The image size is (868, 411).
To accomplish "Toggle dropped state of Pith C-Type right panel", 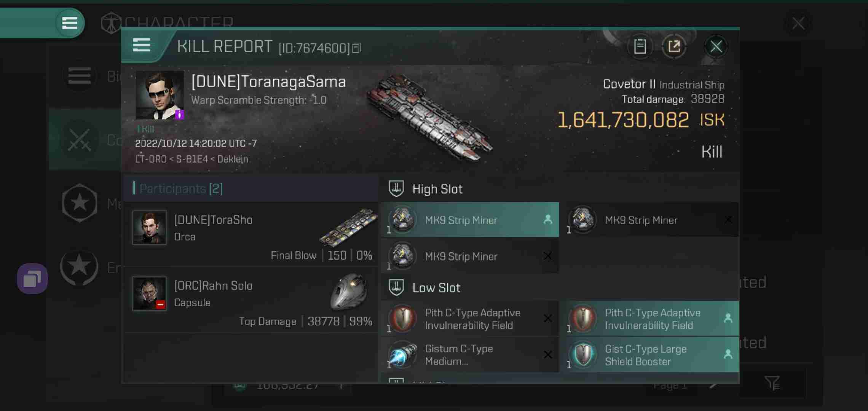I will pyautogui.click(x=729, y=319).
